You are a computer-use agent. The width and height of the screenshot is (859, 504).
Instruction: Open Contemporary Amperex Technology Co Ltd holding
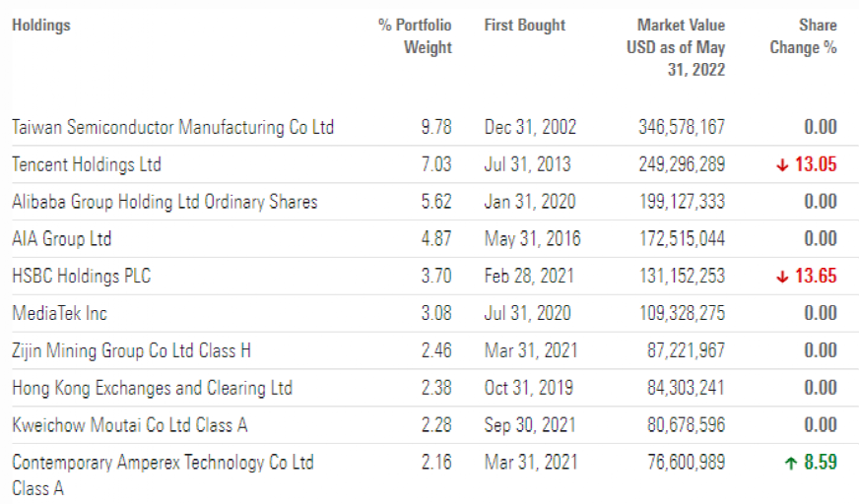click(x=163, y=463)
